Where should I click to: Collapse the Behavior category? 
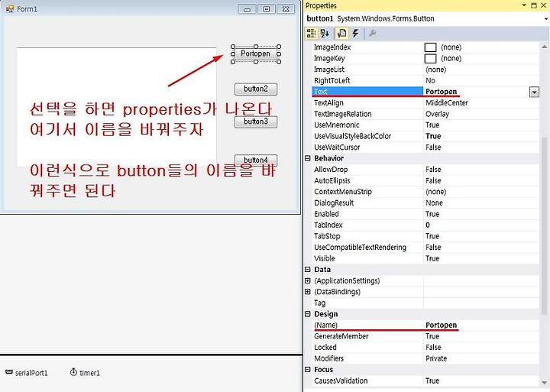tap(308, 158)
